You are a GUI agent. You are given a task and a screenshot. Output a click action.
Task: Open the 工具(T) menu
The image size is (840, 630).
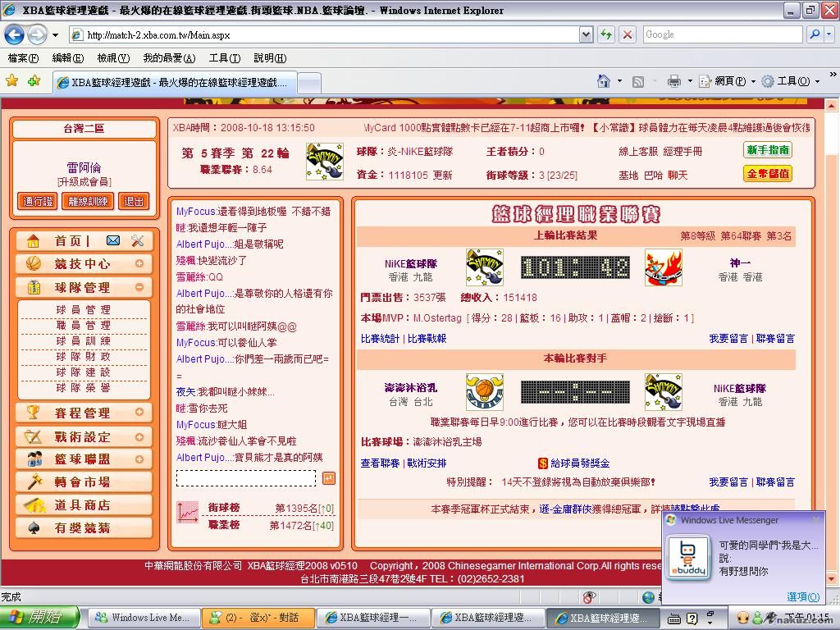pos(225,58)
